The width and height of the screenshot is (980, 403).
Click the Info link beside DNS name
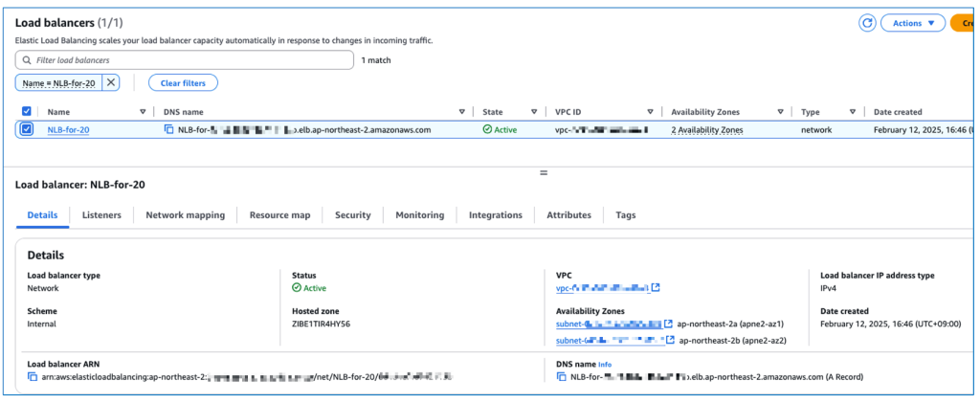[605, 365]
